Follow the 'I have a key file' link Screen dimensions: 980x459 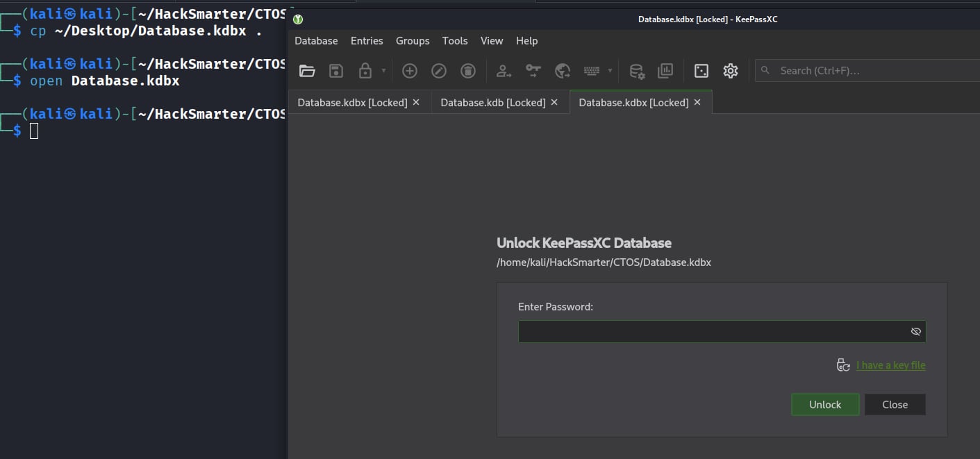(x=891, y=365)
